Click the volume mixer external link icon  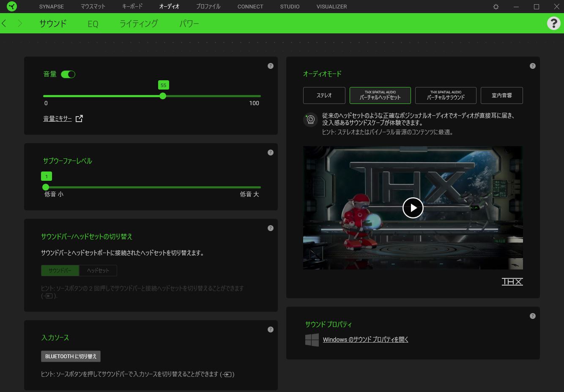(x=79, y=119)
